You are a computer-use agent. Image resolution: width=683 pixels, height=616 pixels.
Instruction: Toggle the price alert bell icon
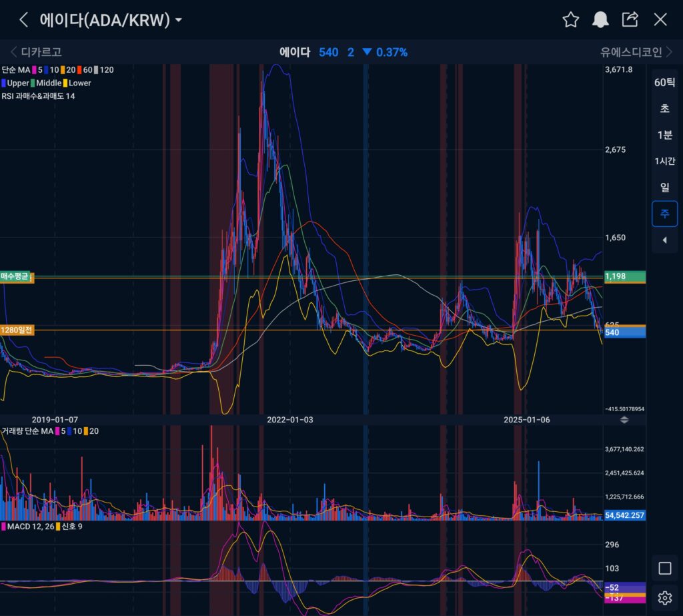point(600,19)
